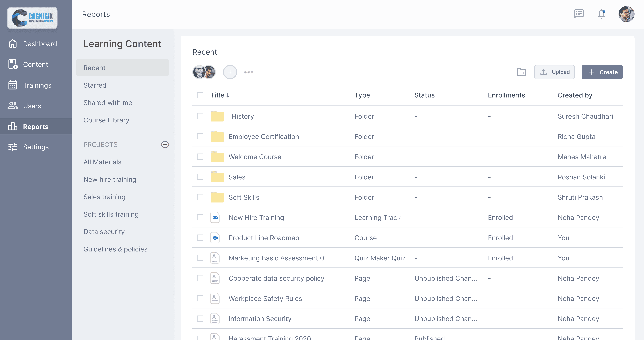644x340 pixels.
Task: Toggle the select-all checkbox in header
Action: click(200, 95)
